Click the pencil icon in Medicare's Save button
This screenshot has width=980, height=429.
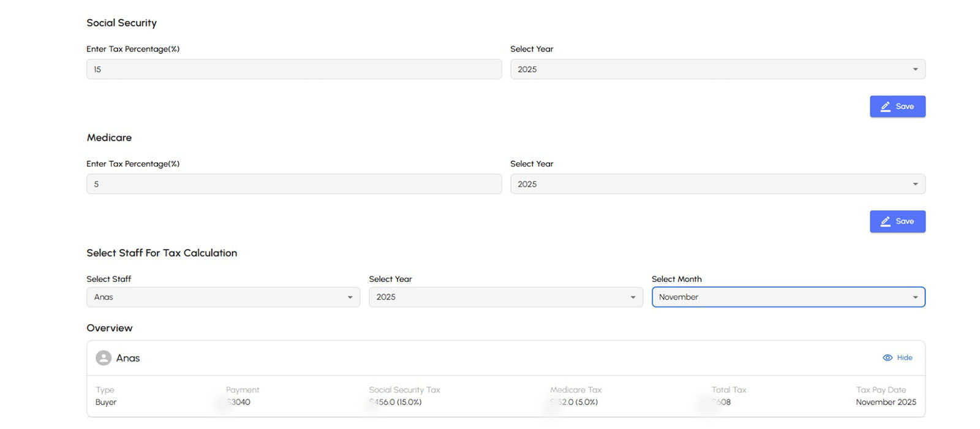click(885, 221)
